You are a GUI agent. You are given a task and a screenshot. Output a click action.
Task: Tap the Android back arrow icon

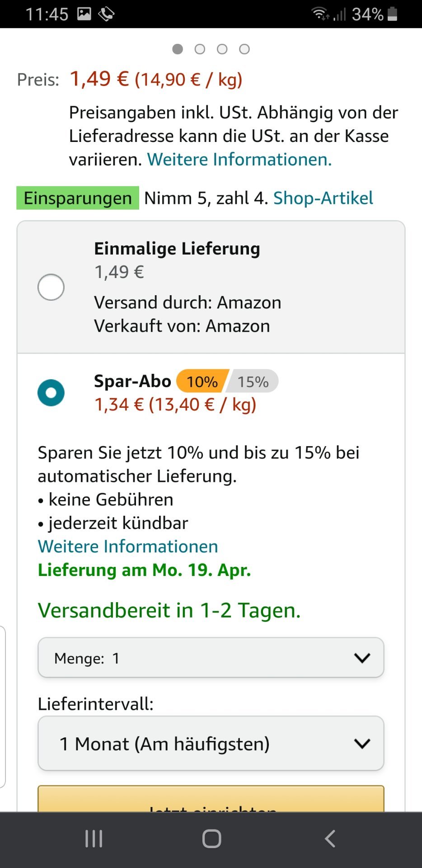pos(330,839)
